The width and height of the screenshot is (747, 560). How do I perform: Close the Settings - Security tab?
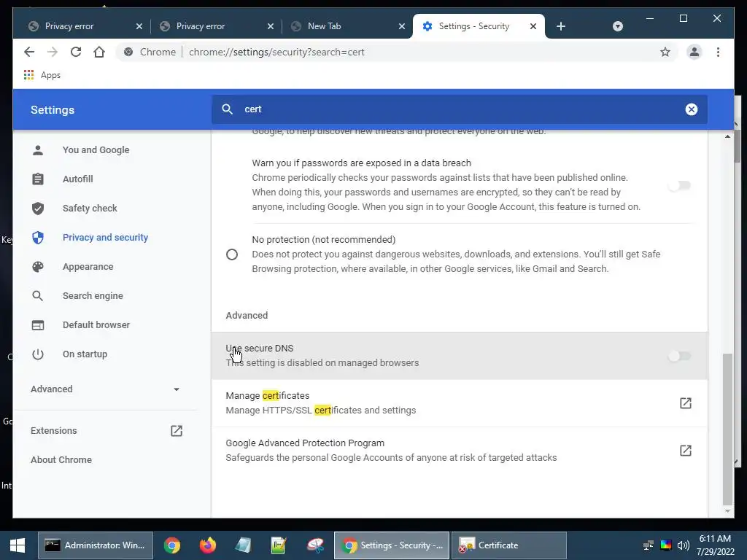coord(533,26)
